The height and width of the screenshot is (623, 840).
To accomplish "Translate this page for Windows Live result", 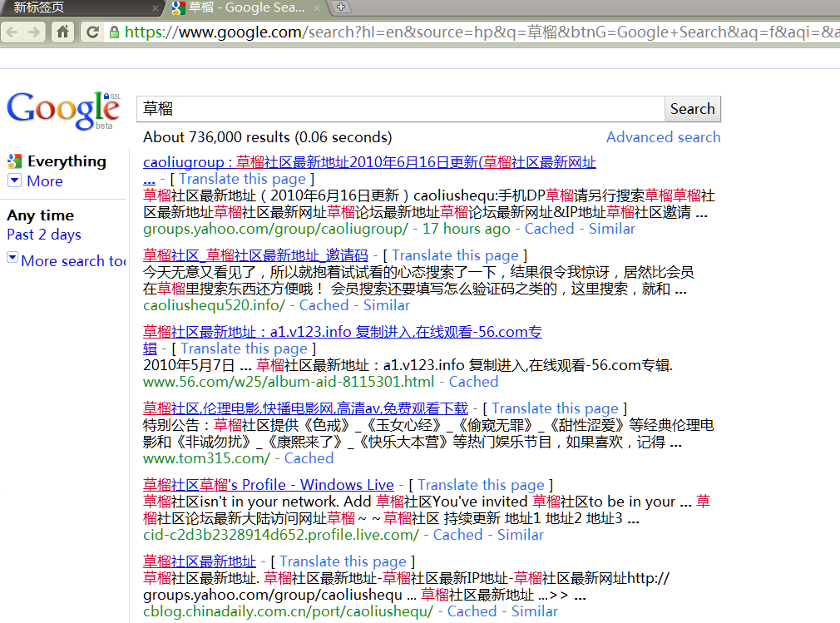I will [x=481, y=485].
